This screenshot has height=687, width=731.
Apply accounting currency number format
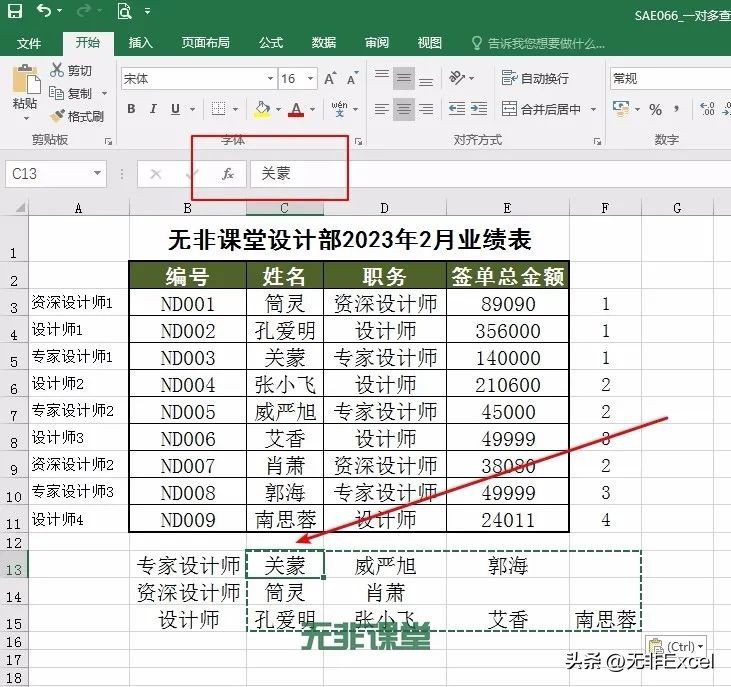pos(621,109)
